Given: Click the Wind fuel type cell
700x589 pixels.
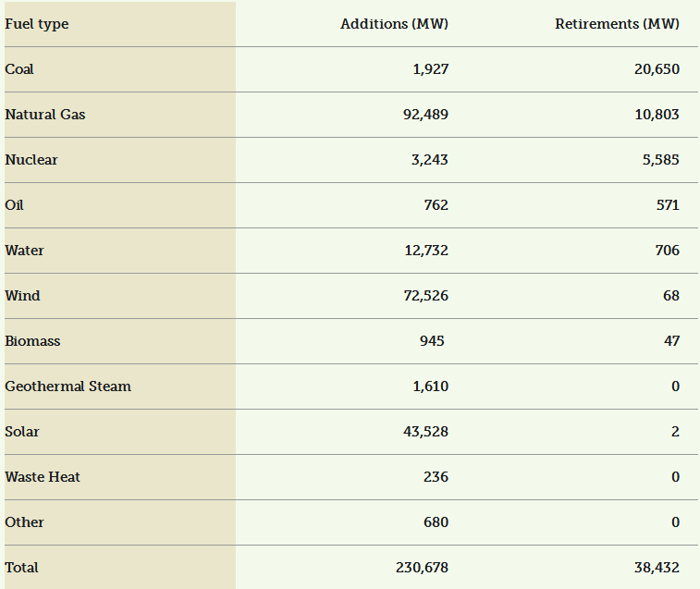Looking at the screenshot, I should point(22,296).
